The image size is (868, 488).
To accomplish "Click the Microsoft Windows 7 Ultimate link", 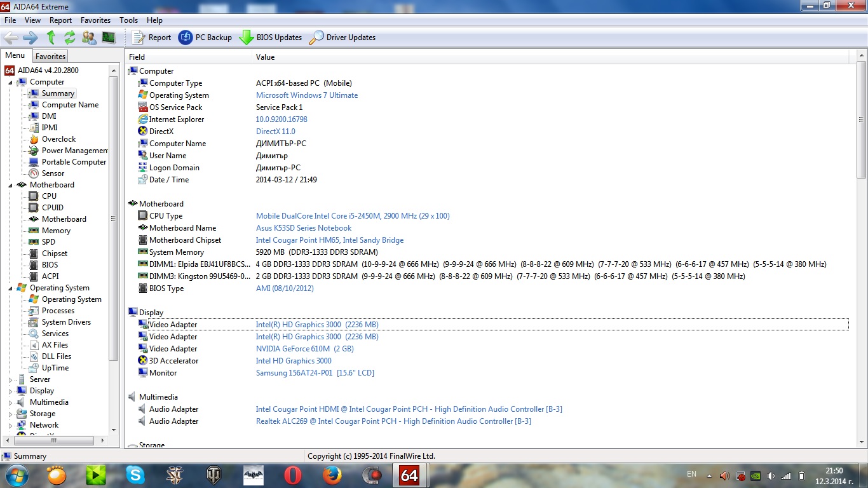I will pos(306,95).
